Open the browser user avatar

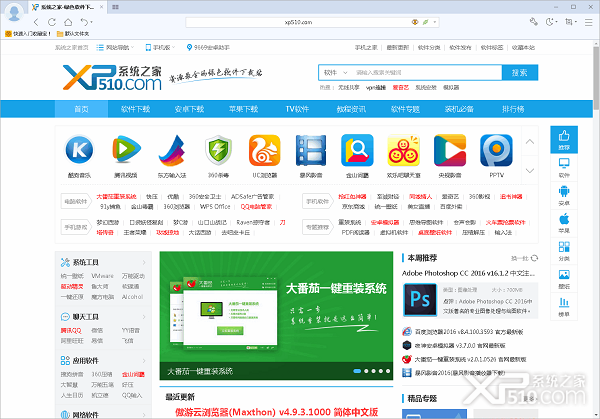click(x=14, y=12)
